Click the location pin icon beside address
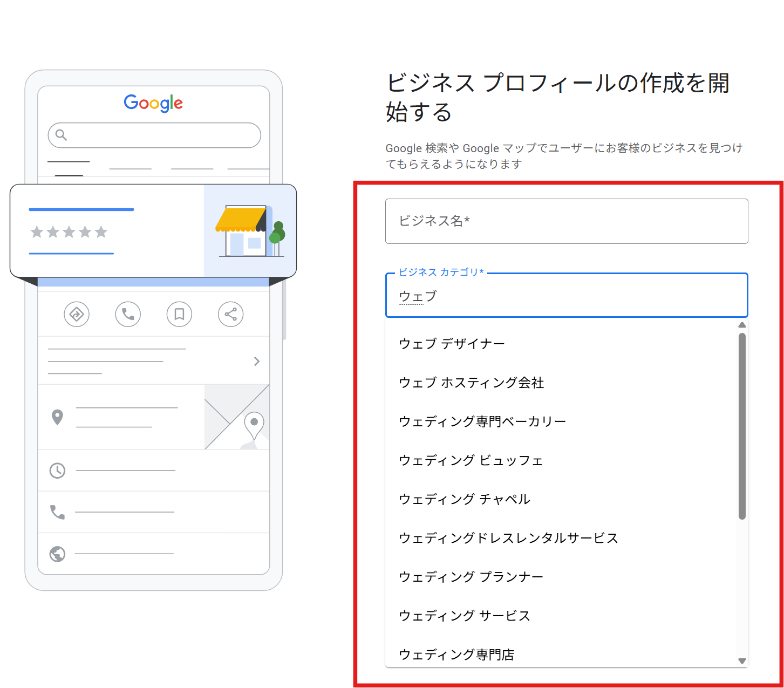 pyautogui.click(x=57, y=417)
